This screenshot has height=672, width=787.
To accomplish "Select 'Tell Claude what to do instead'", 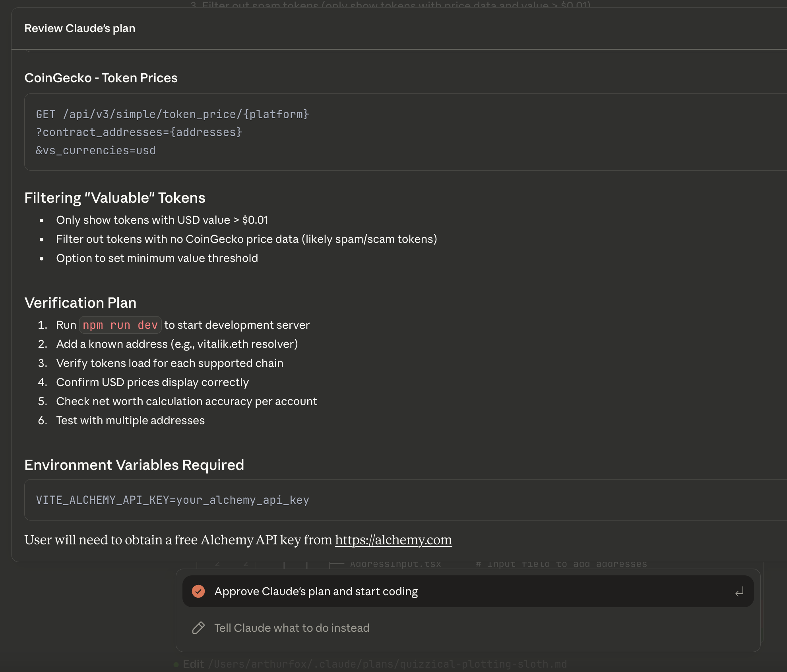I will click(x=292, y=628).
